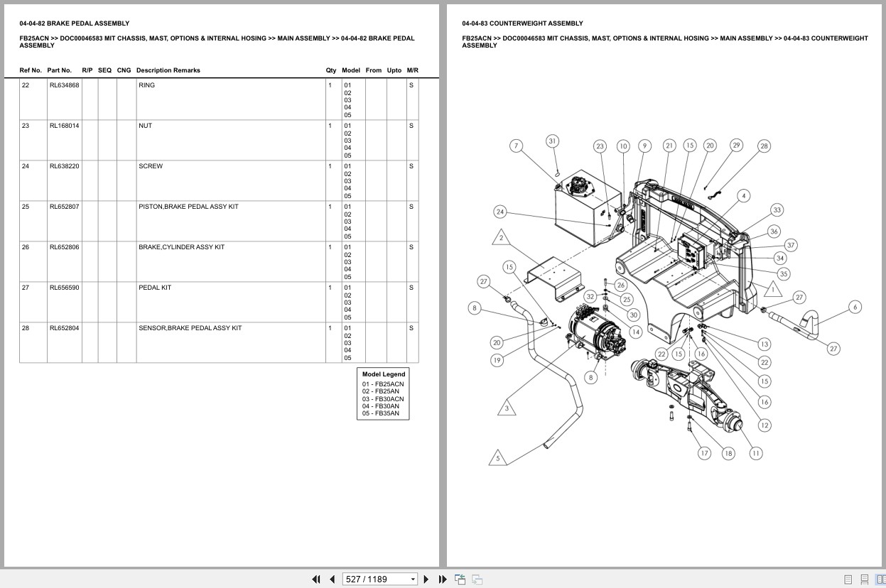Click part number RL656590
Viewport: 886px width, 588px height.
point(64,288)
